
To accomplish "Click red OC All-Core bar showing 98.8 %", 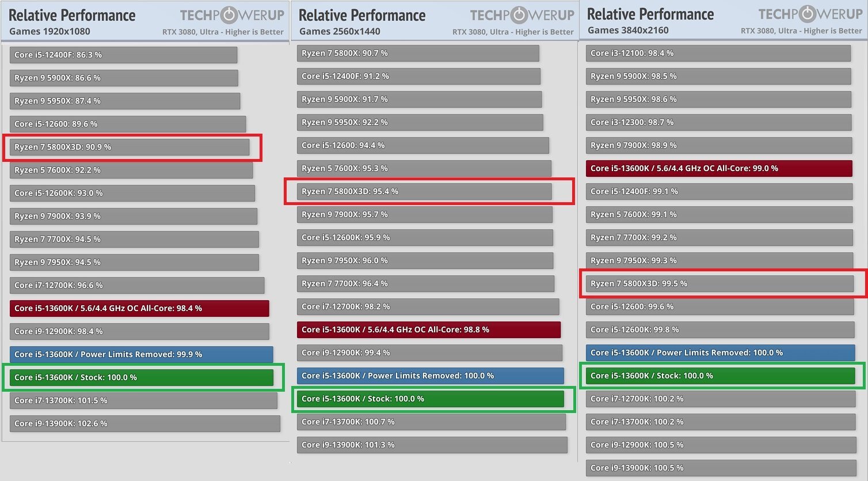I will (x=429, y=329).
